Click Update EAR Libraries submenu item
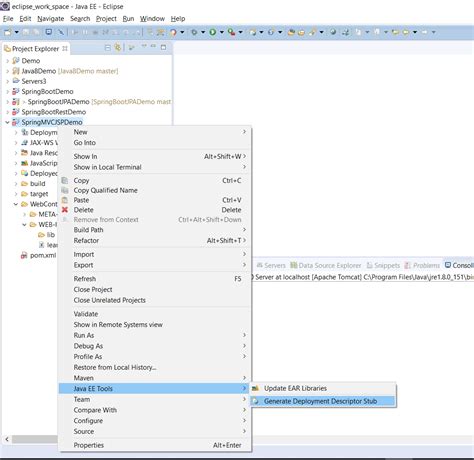Screen dimensions: 474x460 point(323,388)
